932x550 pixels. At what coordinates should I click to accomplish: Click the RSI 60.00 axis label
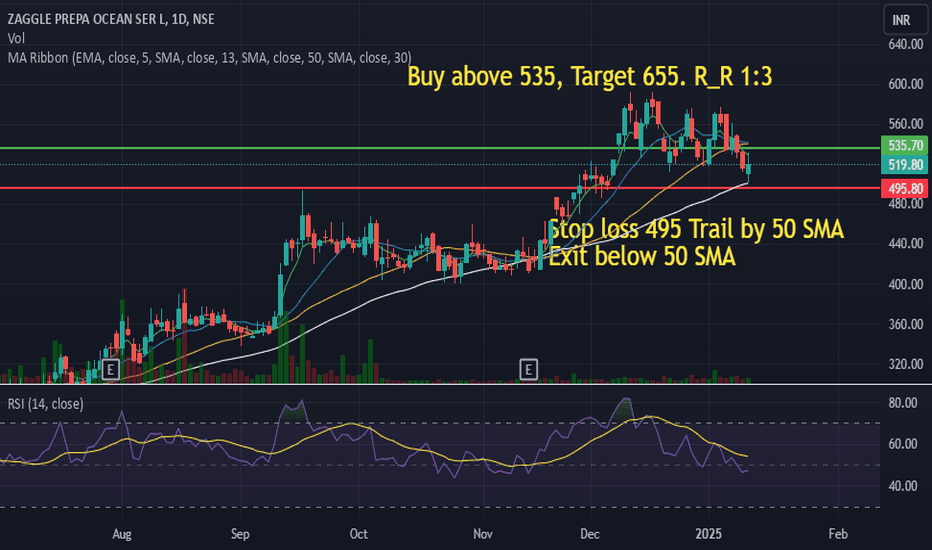903,444
